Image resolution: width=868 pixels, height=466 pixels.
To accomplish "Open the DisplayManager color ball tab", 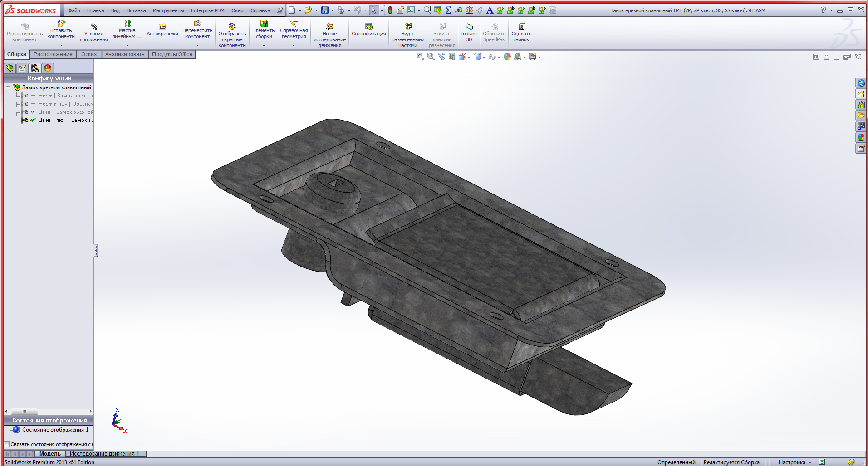I will tap(48, 68).
